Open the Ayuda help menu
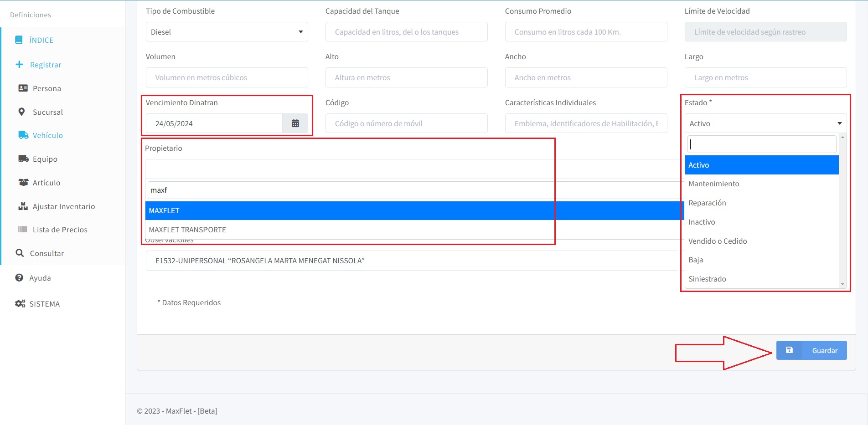Viewport: 868px width, 425px height. click(40, 278)
